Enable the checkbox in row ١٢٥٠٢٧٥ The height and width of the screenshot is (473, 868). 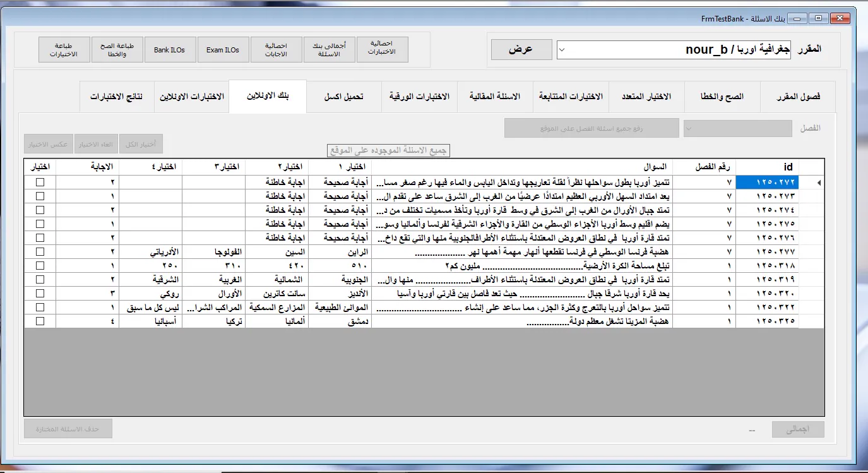pyautogui.click(x=40, y=224)
